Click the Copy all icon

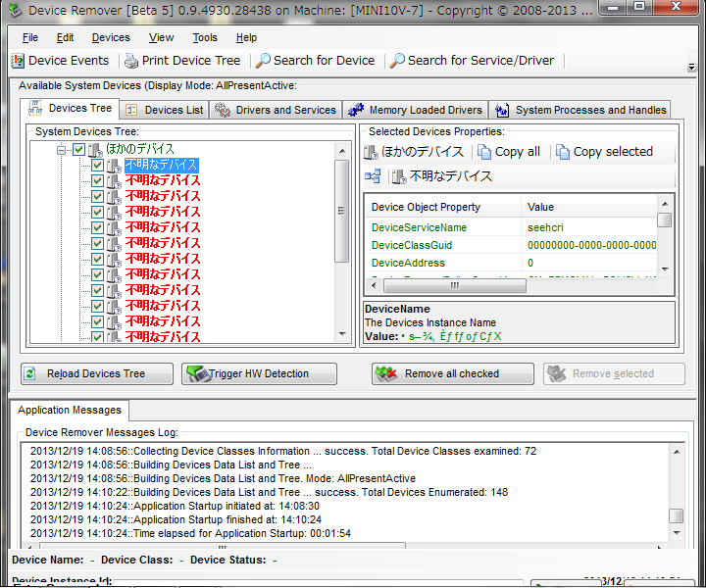(x=484, y=152)
